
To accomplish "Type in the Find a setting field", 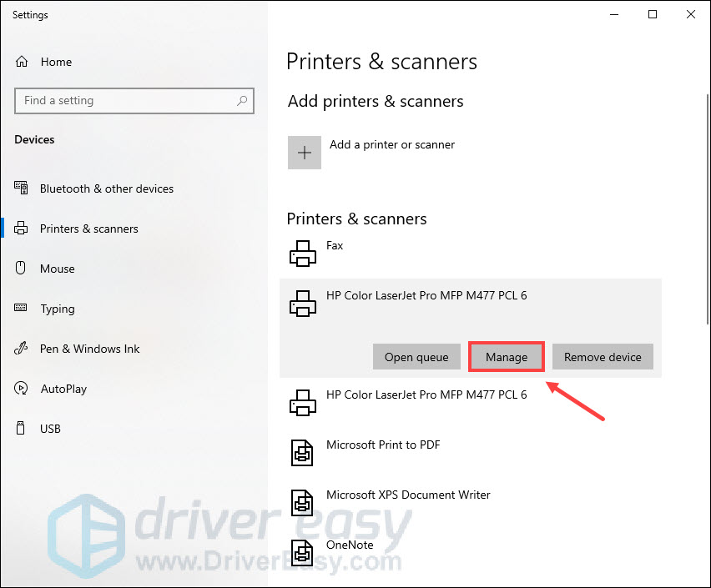I will 125,101.
